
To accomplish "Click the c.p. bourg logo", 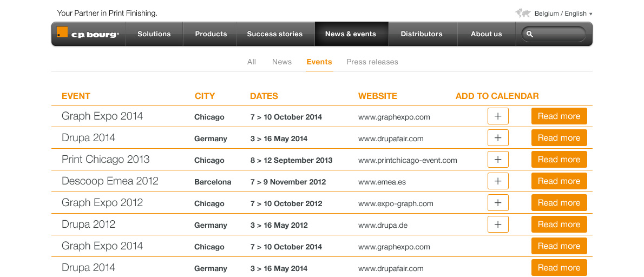I will (x=88, y=34).
